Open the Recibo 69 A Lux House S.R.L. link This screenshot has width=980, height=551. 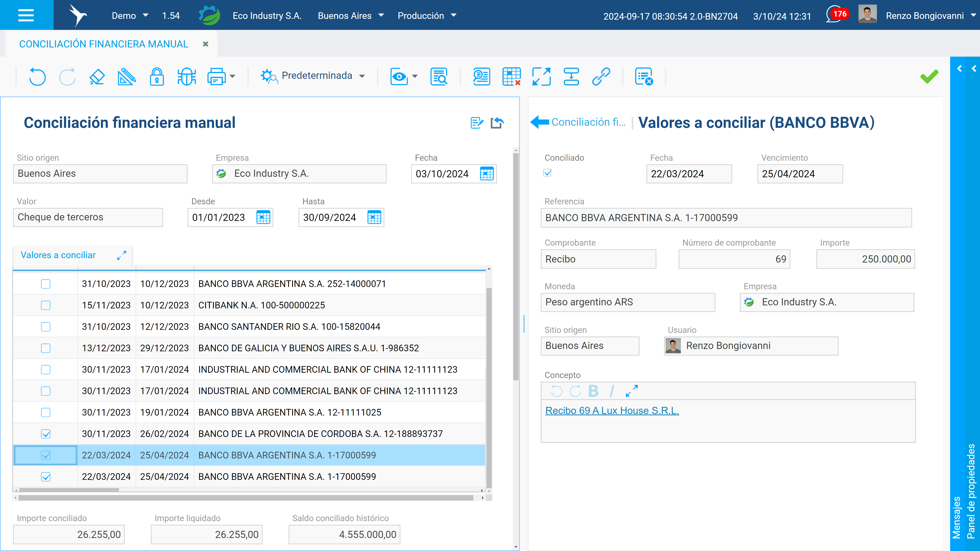[x=612, y=411]
